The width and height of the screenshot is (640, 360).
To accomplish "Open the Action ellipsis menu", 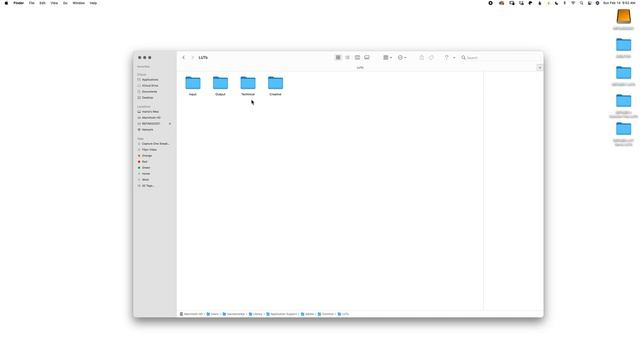I will [x=402, y=58].
